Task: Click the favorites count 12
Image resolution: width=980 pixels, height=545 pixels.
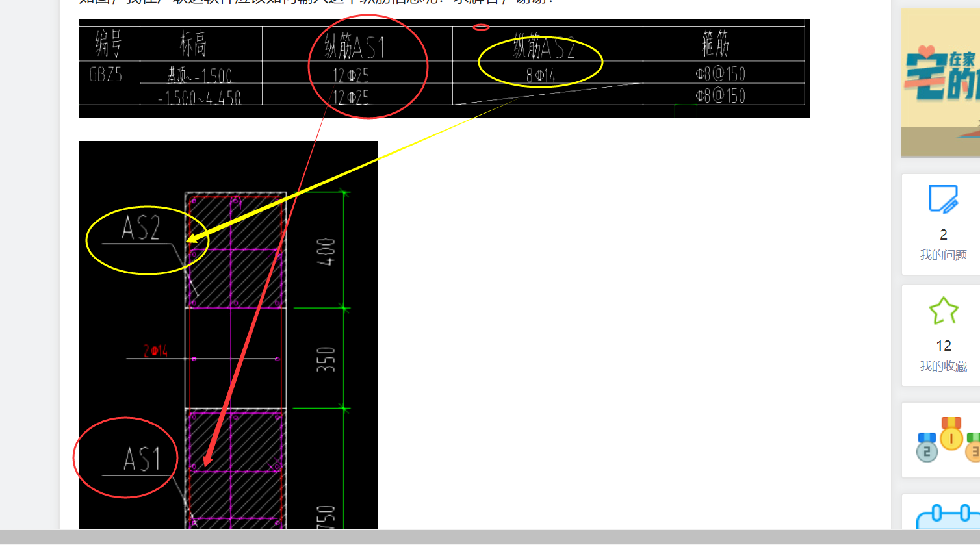Action: click(x=944, y=346)
